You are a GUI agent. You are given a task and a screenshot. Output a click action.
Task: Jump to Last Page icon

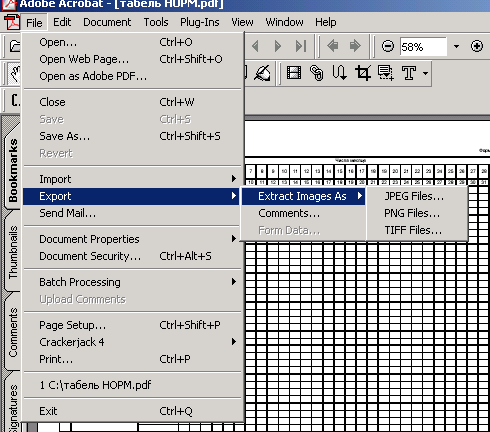301,46
